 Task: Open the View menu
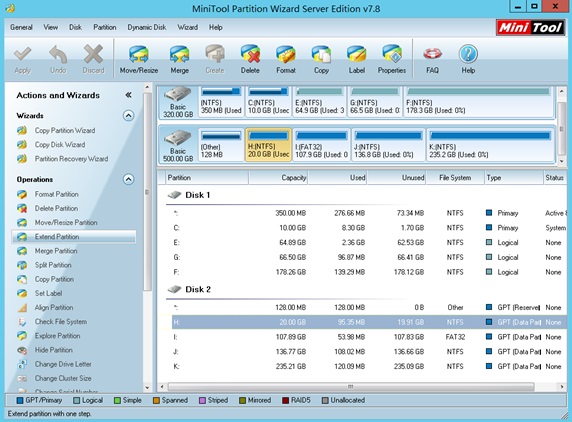[50, 27]
